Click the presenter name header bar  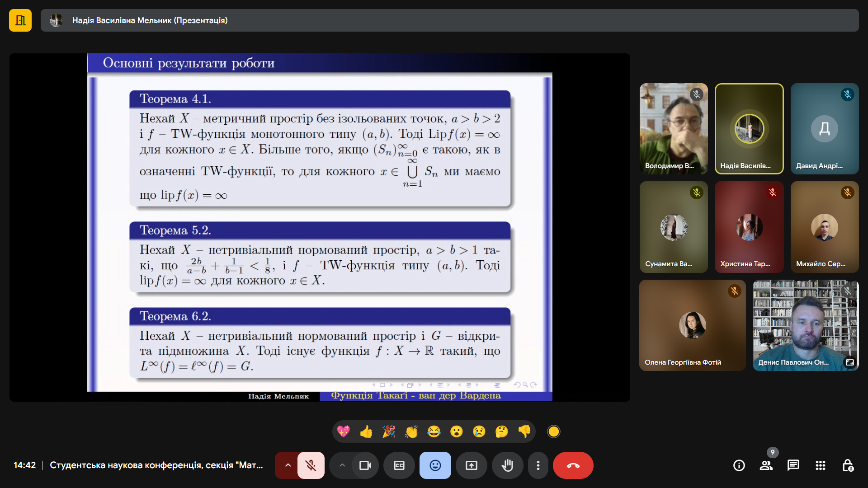(x=449, y=20)
